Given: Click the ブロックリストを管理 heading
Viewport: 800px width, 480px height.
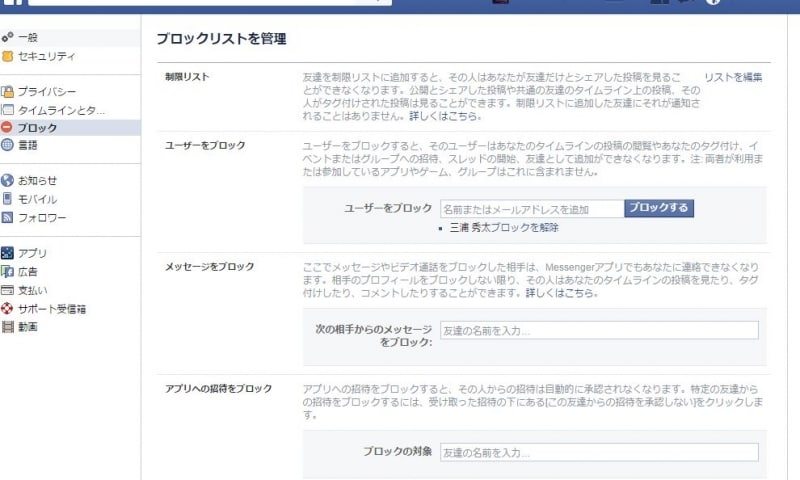Looking at the screenshot, I should 221,39.
